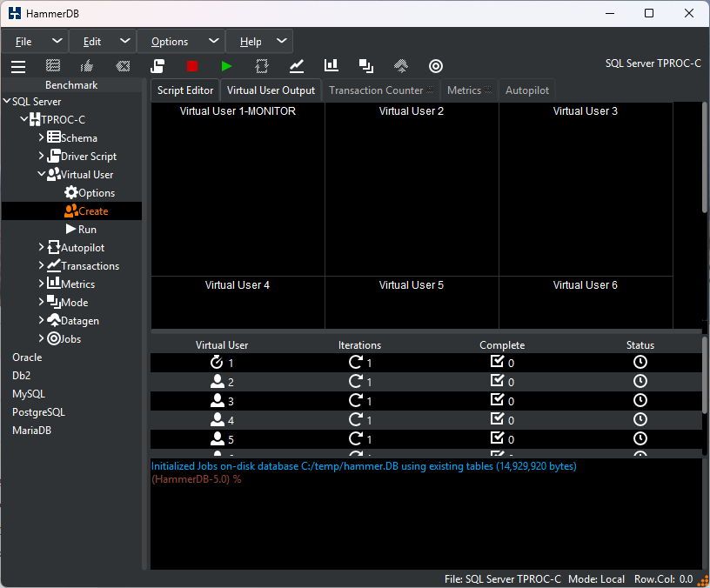Click the Autopilot toolbar icon
The width and height of the screenshot is (710, 588).
pyautogui.click(x=262, y=66)
